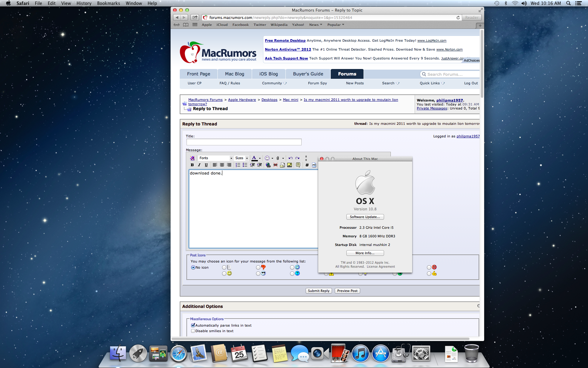Viewport: 588px width, 368px height.
Task: Wrap text in quote tags icon
Action: click(x=298, y=165)
